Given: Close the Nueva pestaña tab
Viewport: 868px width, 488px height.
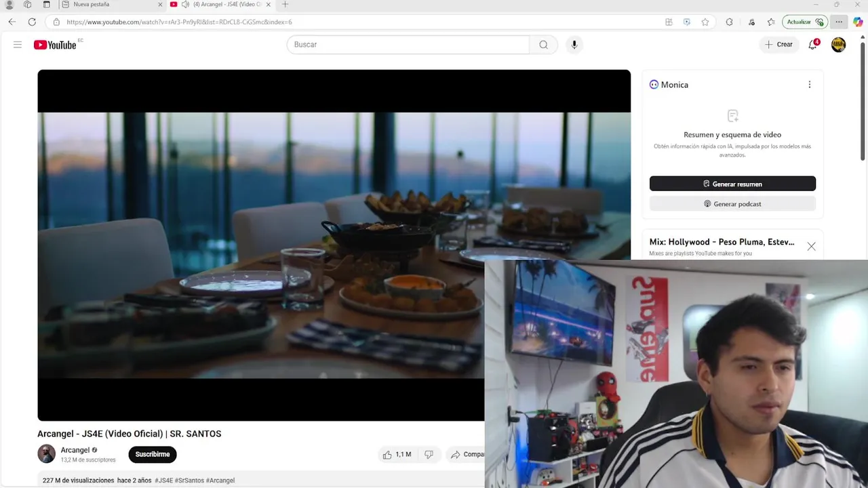Looking at the screenshot, I should click(x=160, y=4).
